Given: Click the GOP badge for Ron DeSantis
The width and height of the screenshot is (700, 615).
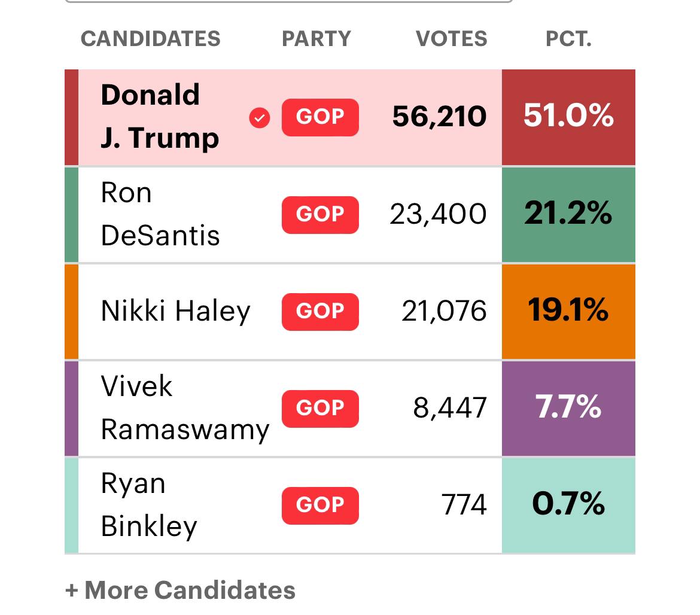Looking at the screenshot, I should click(x=320, y=215).
